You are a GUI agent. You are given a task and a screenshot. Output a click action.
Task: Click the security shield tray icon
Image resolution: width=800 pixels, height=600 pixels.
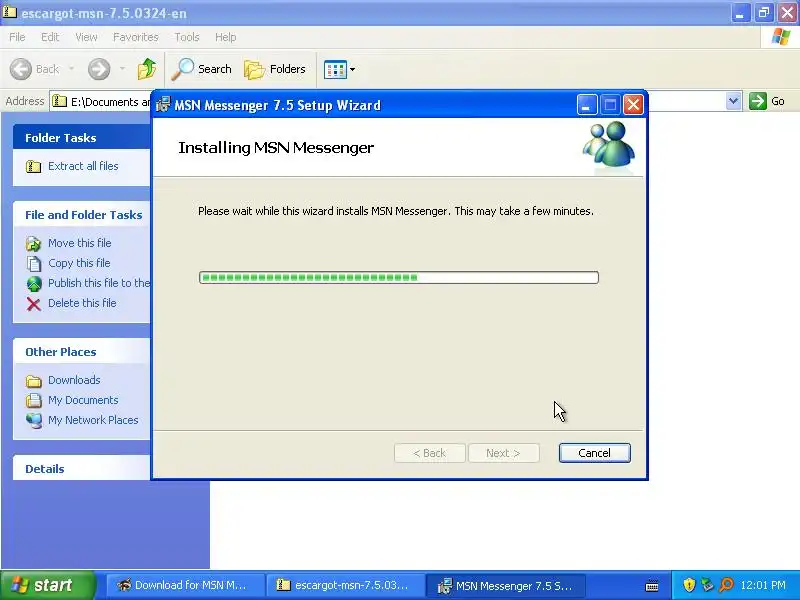[x=689, y=585]
